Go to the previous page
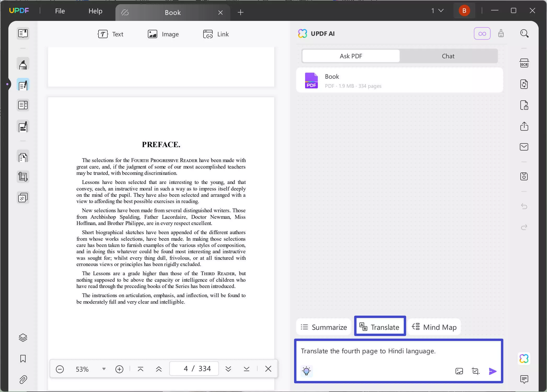This screenshot has width=547, height=392. [x=159, y=369]
